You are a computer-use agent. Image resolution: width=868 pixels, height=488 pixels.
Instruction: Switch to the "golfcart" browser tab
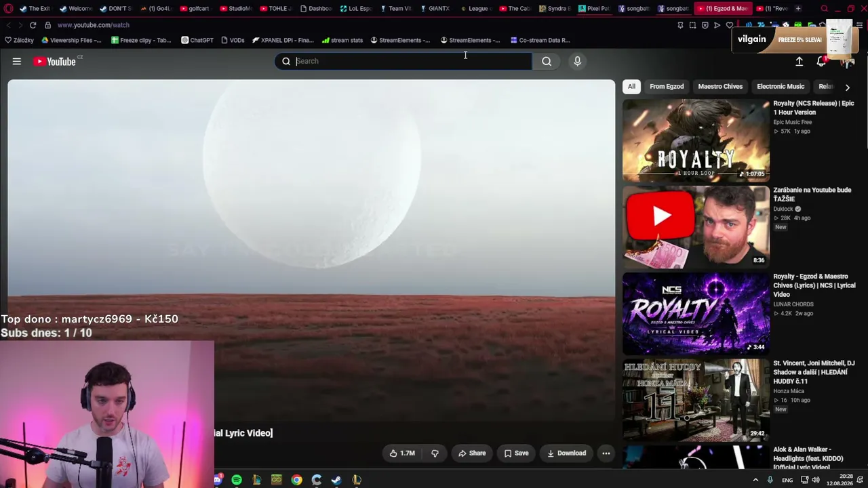(x=195, y=9)
